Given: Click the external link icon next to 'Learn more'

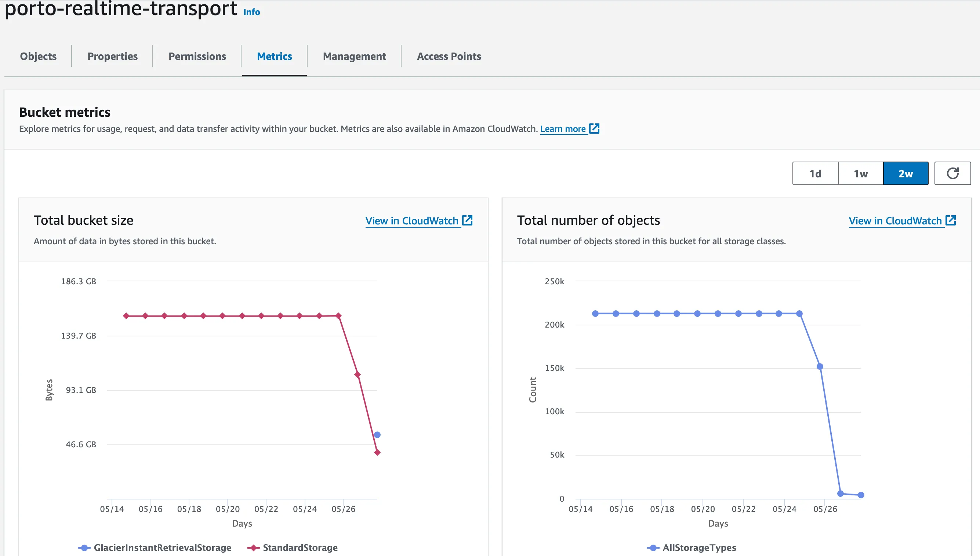Looking at the screenshot, I should pyautogui.click(x=594, y=128).
